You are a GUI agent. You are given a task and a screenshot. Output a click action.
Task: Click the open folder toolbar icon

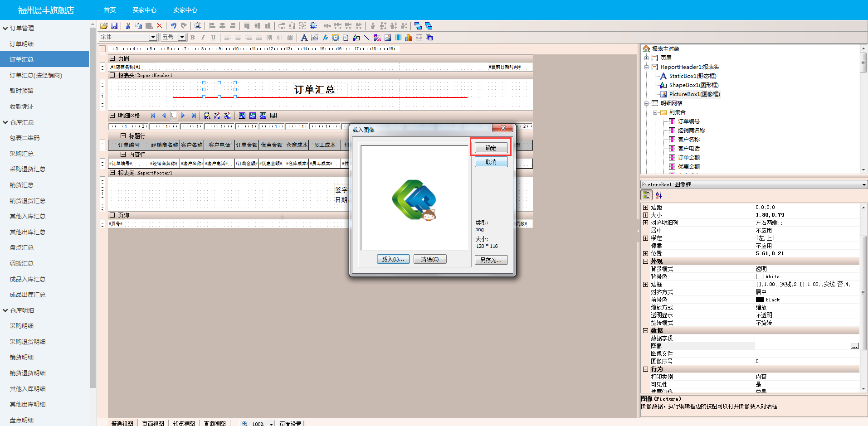[104, 26]
